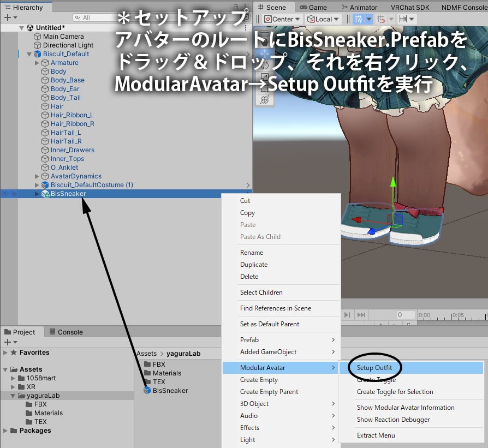Click the frame number input field
This screenshot has height=448, width=488.
[404, 314]
